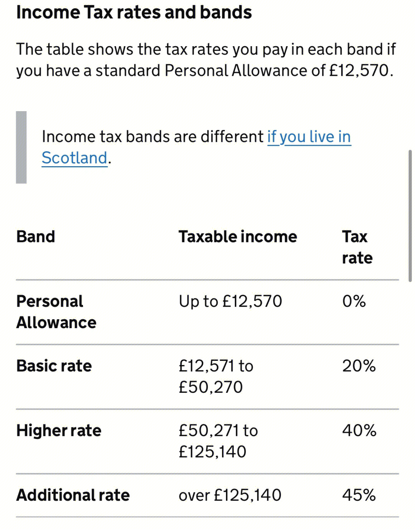415x532 pixels.
Task: Click the 20% tax rate cell
Action: click(359, 366)
